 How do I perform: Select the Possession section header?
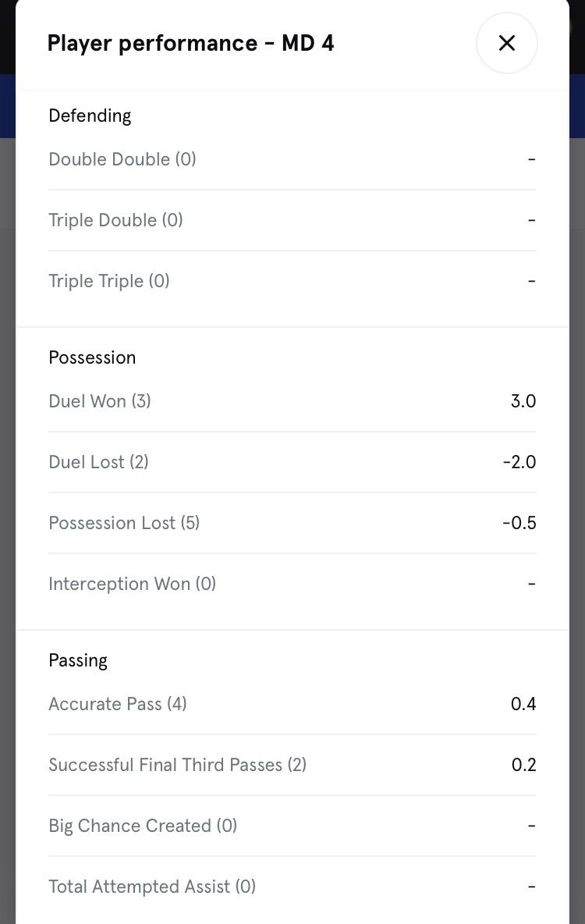click(92, 357)
